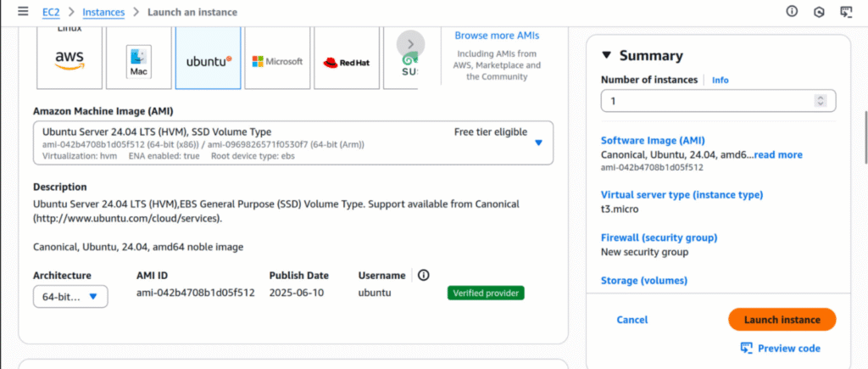
Task: Click the username value ubuntu
Action: pyautogui.click(x=375, y=292)
